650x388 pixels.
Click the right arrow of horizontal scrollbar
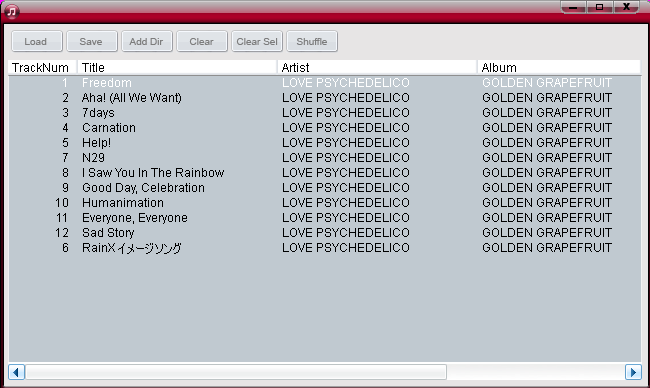tap(633, 372)
